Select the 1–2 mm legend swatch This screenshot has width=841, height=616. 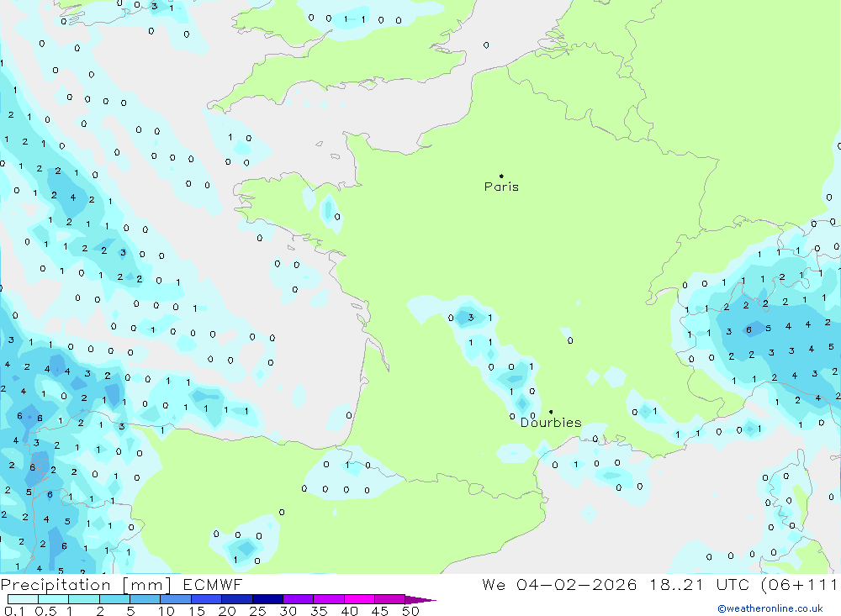tap(84, 599)
